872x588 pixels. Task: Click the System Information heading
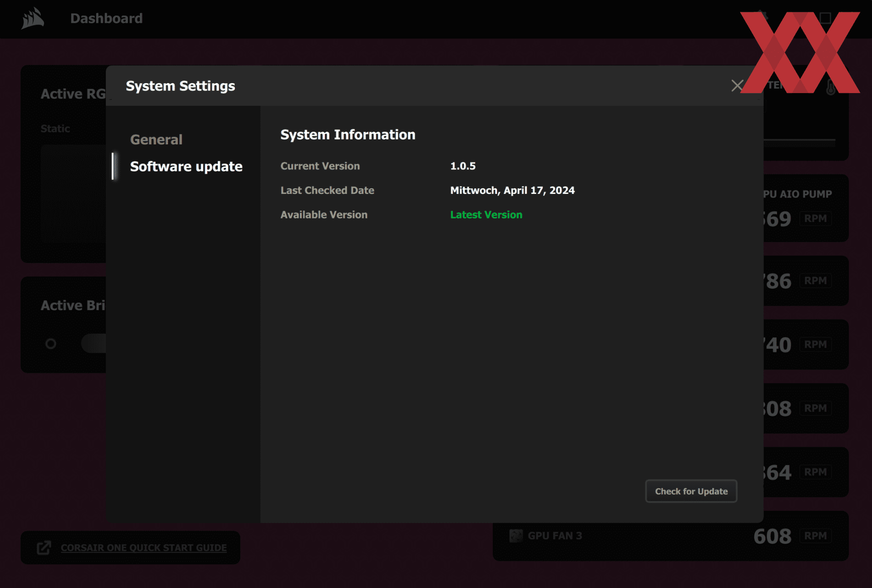347,135
